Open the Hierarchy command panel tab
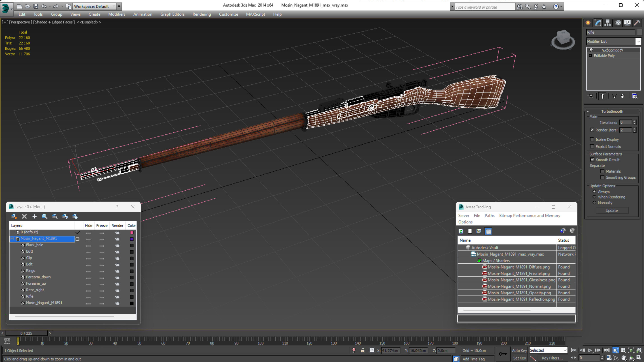Viewport: 644px width, 362px height. coord(607,23)
